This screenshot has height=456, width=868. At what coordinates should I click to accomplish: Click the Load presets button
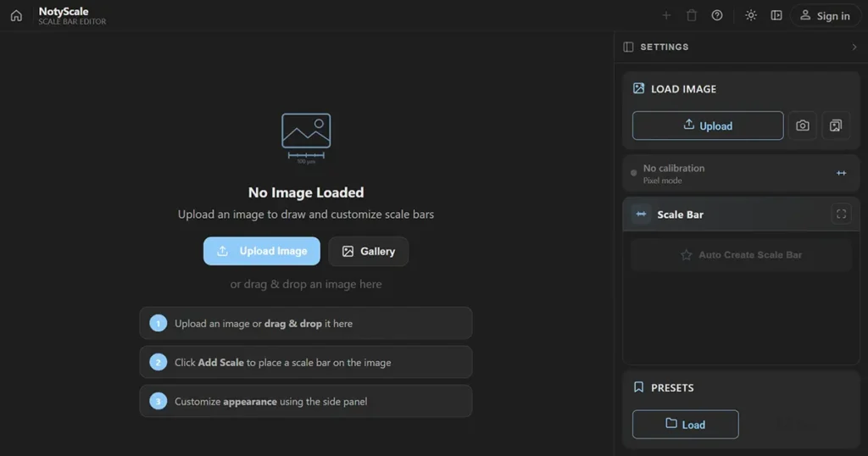[685, 425]
